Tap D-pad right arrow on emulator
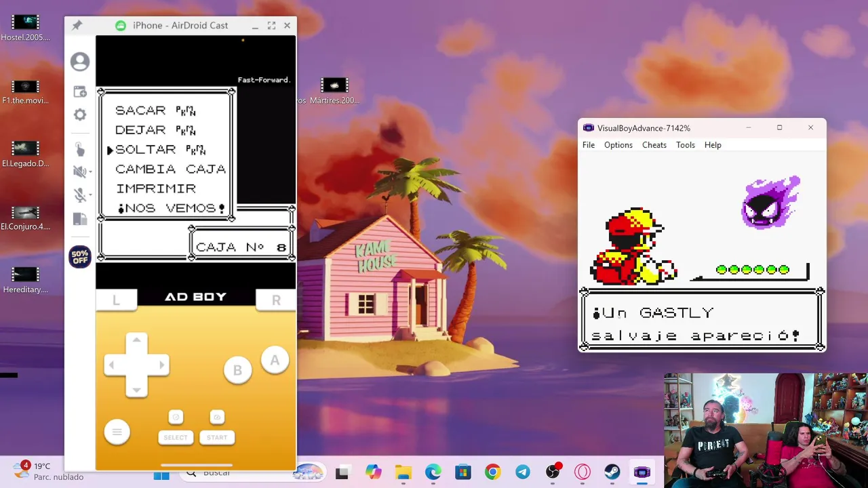Screen dimensions: 868x488 click(x=161, y=365)
